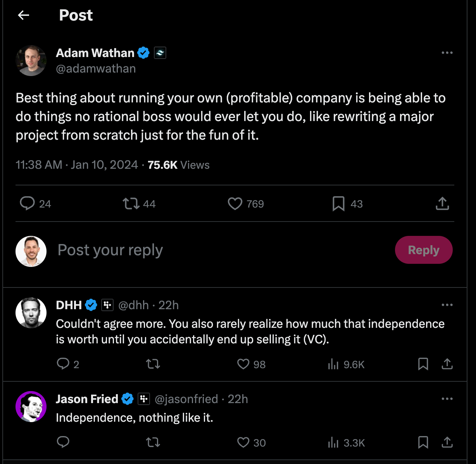Repost Adam Wathan's post
The width and height of the screenshot is (476, 464).
pos(131,203)
